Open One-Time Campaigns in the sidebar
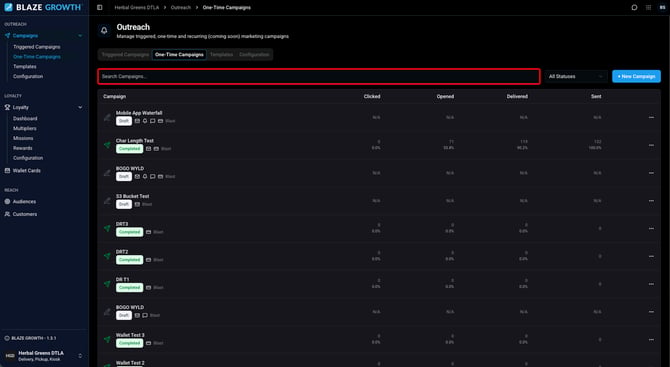Viewport: 670px width, 367px height. point(37,57)
